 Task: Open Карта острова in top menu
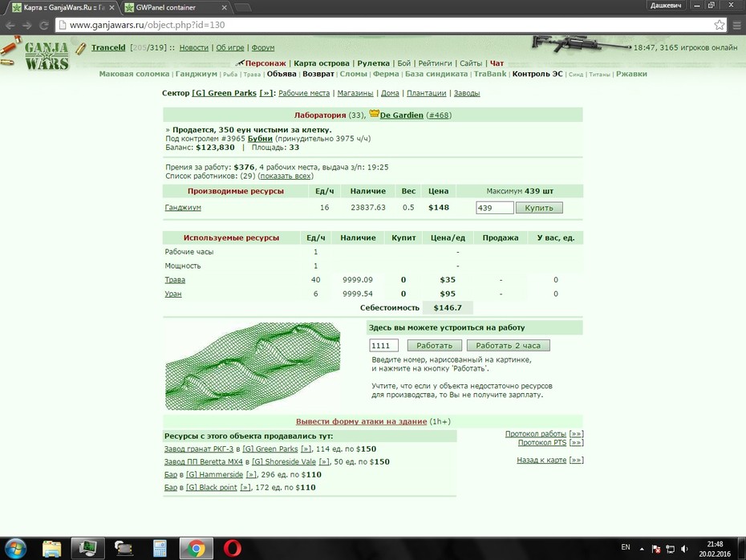[322, 63]
